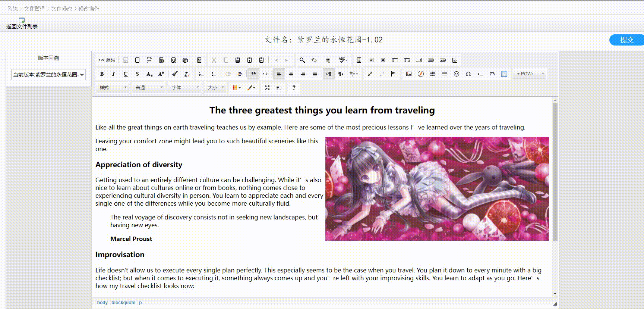The width and height of the screenshot is (644, 309).
Task: Toggle show blocks outline
Action: (279, 88)
